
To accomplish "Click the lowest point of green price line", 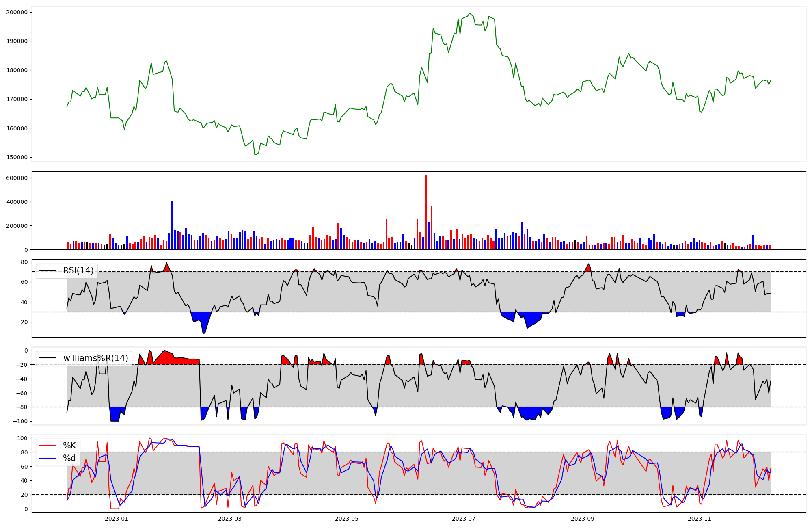I will pyautogui.click(x=255, y=155).
